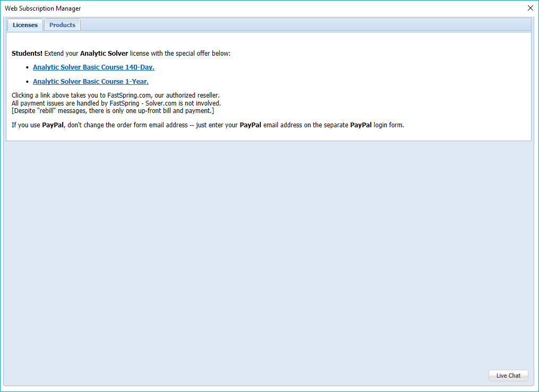The image size is (539, 392).
Task: Click the 'Solver.com is not involved' line
Action: coord(116,103)
